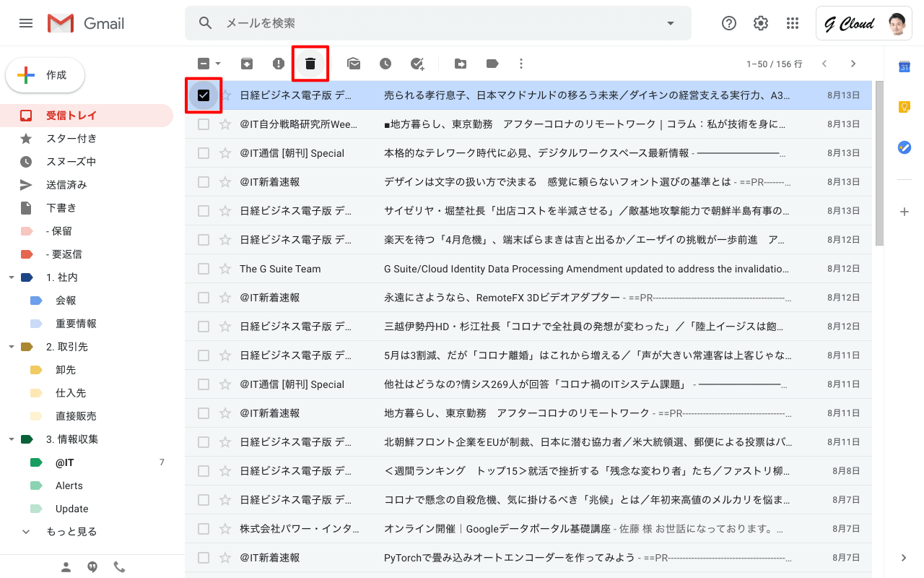This screenshot has width=924, height=578.
Task: Collapse side panel with bottom chevron
Action: point(904,558)
